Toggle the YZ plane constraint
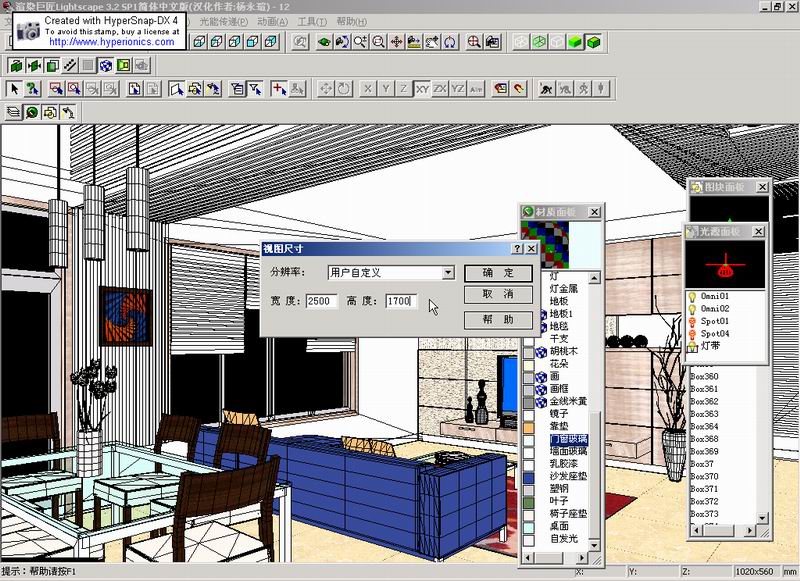 tap(458, 89)
